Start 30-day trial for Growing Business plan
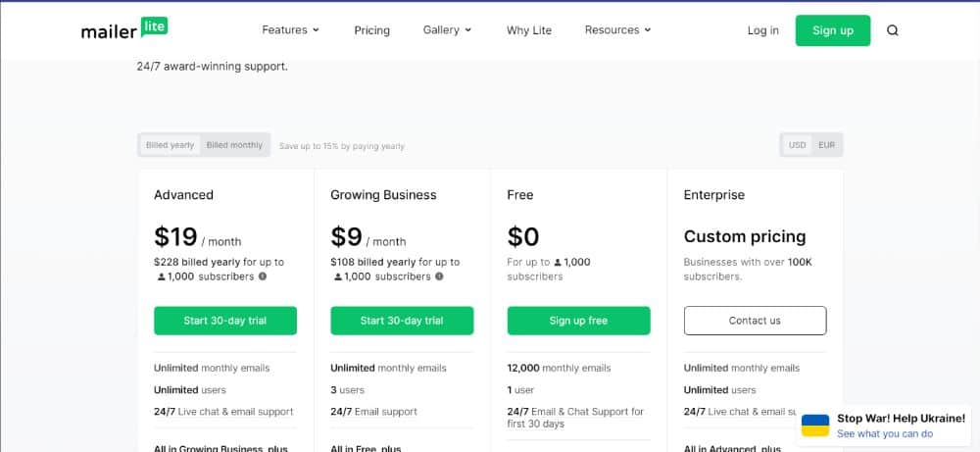980x452 pixels. 402,321
